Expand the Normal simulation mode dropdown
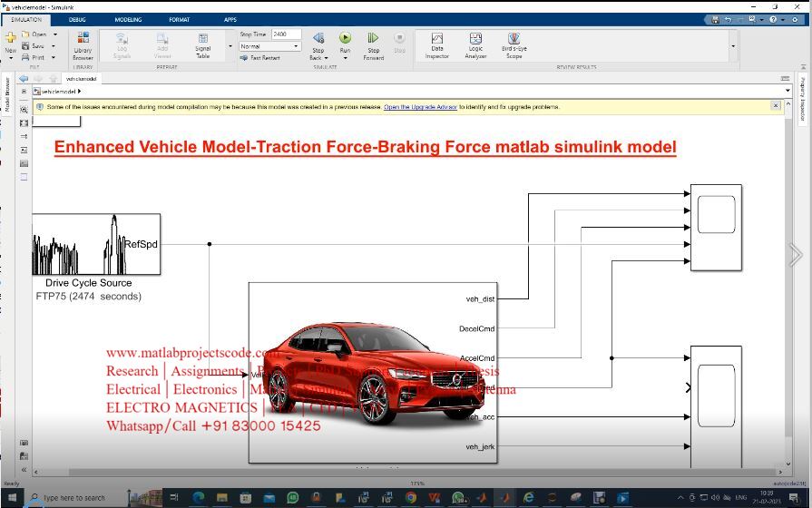 296,46
